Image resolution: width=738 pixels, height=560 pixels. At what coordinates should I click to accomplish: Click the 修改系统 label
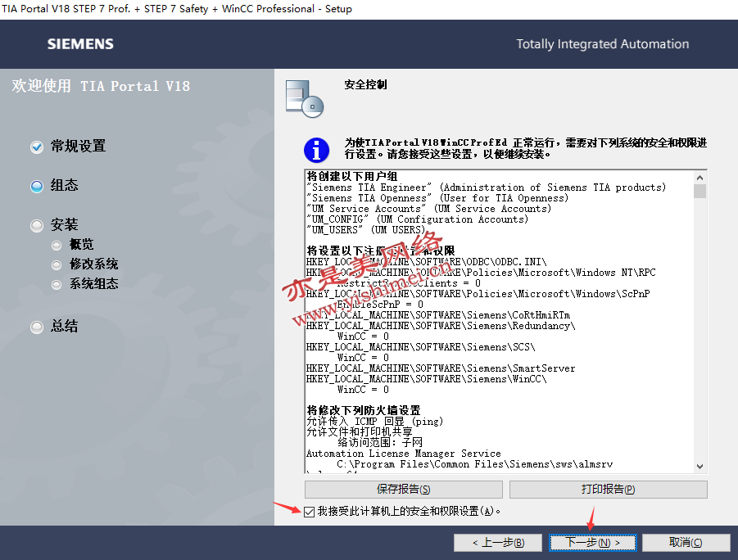point(93,264)
